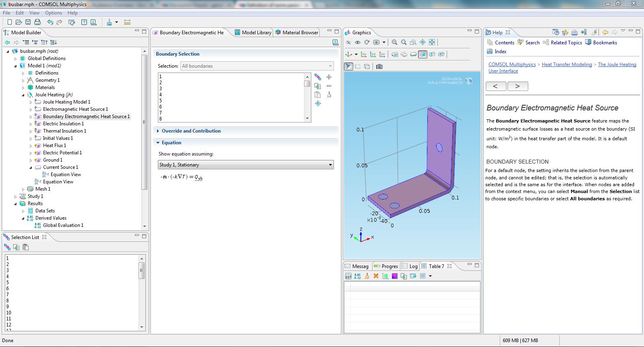Expand Study 1 tree node

click(16, 197)
